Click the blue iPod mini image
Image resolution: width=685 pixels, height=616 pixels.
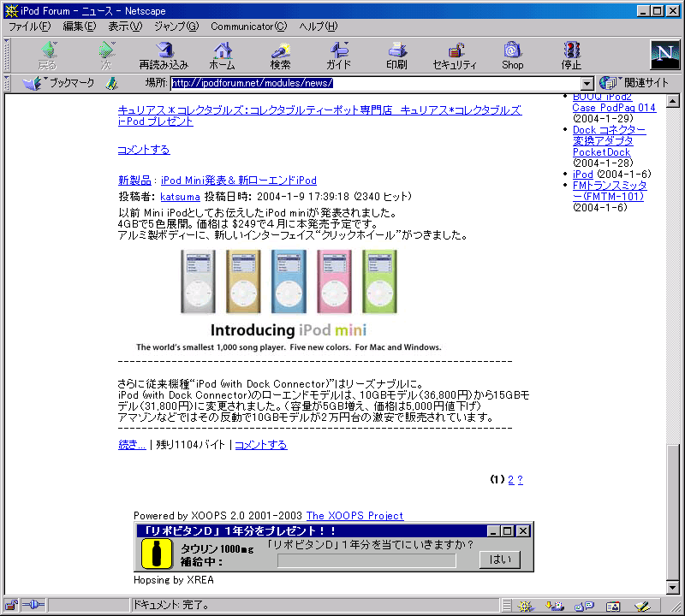point(289,281)
